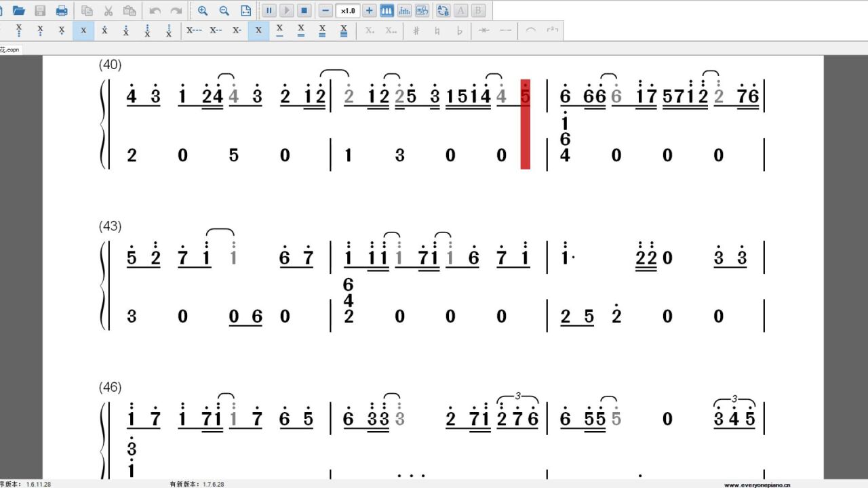Viewport: 868px width, 488px height.
Task: Click the paste clipboard icon
Action: click(x=130, y=10)
